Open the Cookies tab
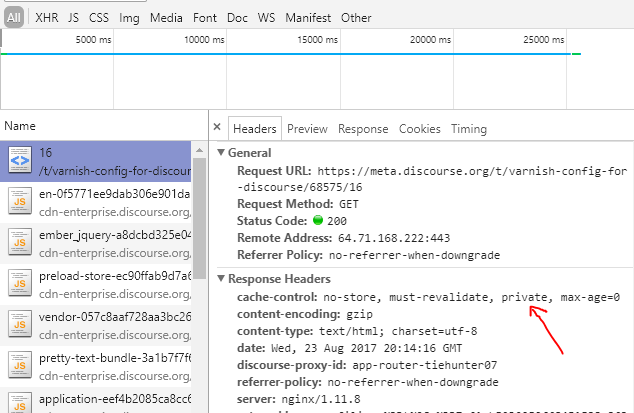 (419, 129)
